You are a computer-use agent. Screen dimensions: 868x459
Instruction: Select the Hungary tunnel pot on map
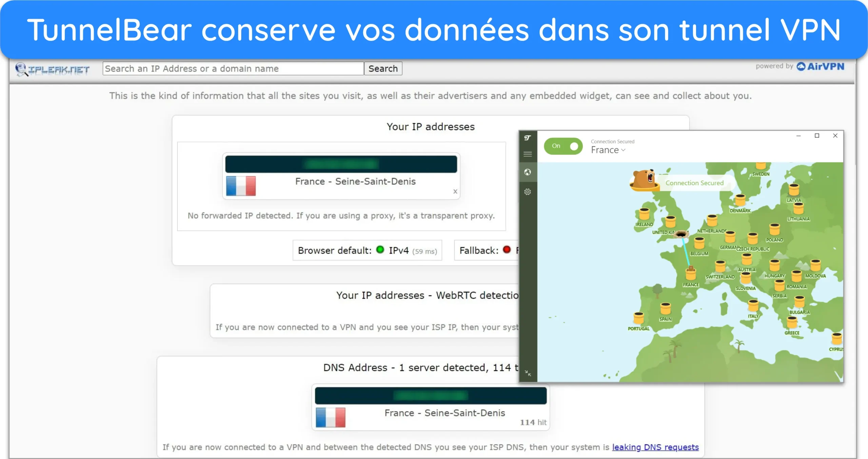[x=774, y=266]
